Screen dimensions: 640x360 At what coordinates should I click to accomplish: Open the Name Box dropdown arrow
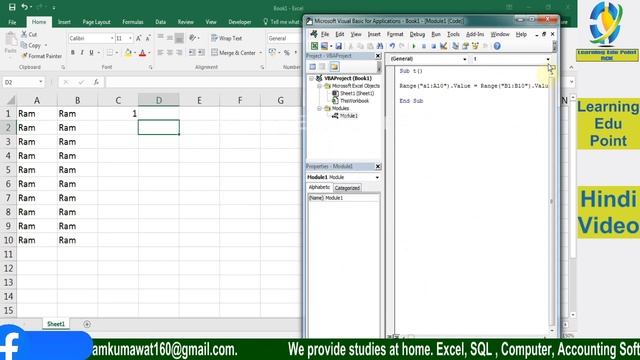[40, 82]
